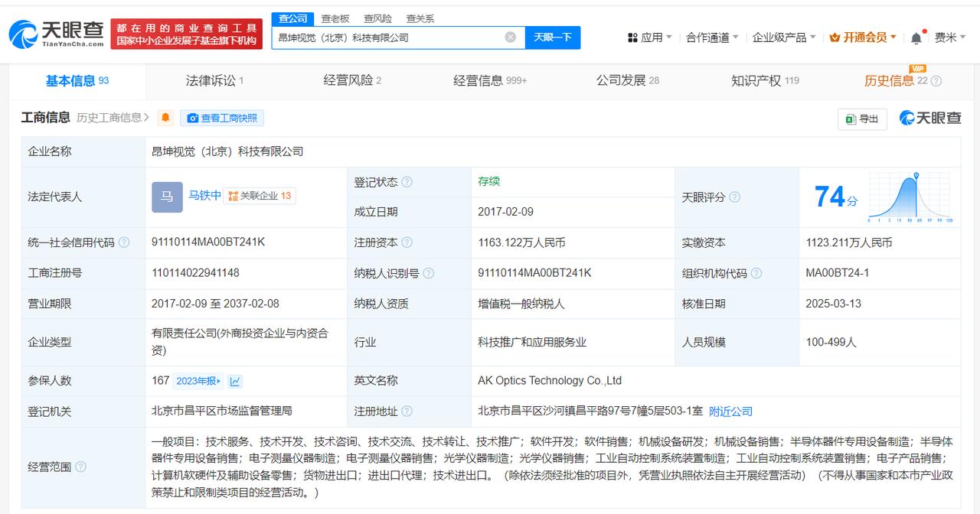Click the 100-499人 staff size value

831,342
